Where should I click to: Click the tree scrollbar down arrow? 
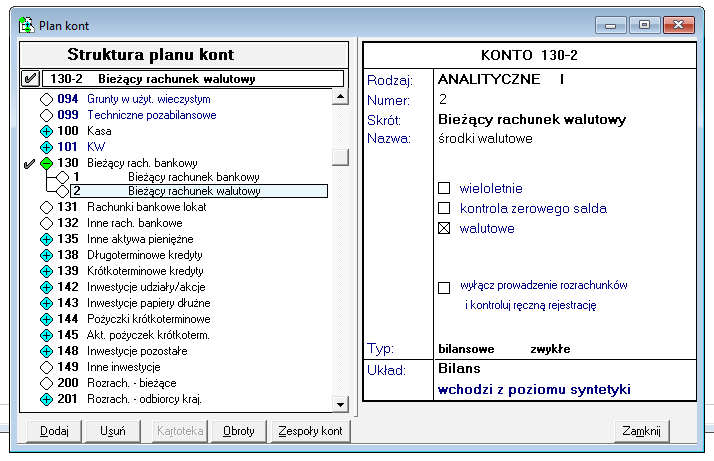[x=340, y=404]
